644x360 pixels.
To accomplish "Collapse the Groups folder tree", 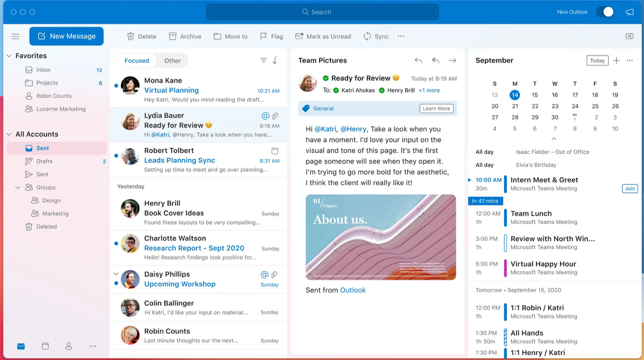I will [x=18, y=187].
